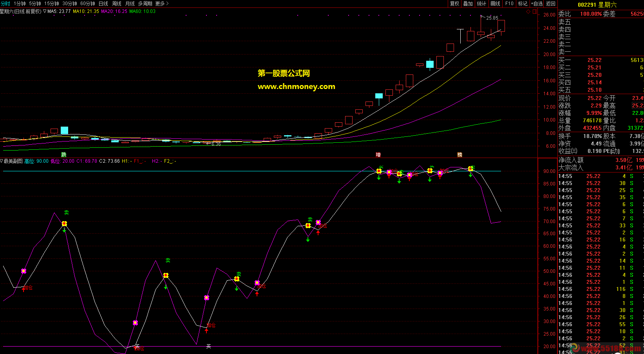Switch to the 月线 monthly chart
Screen dimensions: 644x354
[130, 4]
